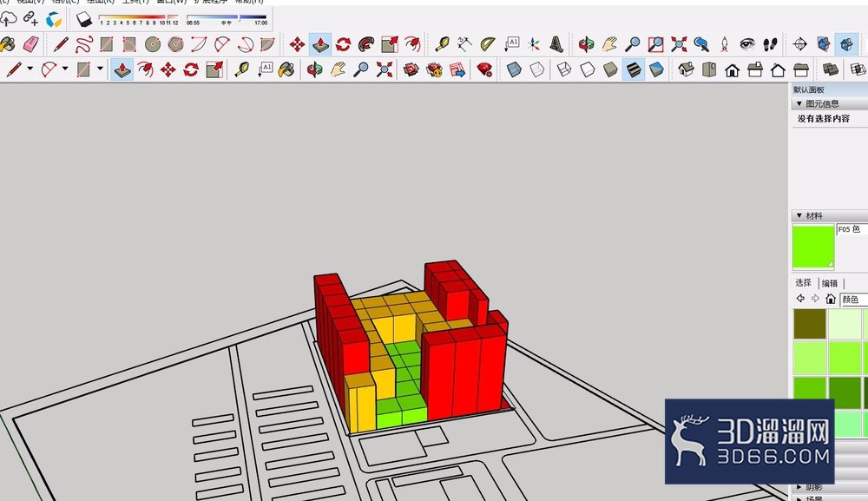
Task: Select the Pie tool
Action: (x=267, y=44)
